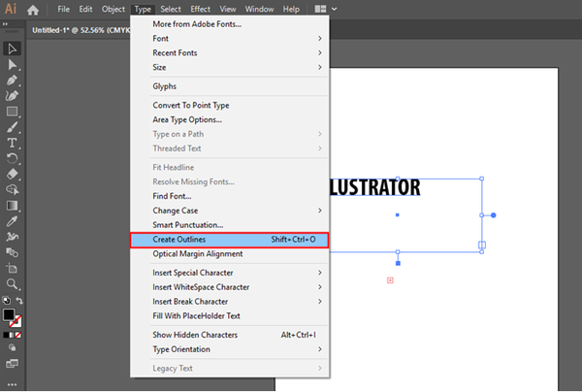The height and width of the screenshot is (392, 582).
Task: Click Change Screen Mode icon
Action: pyautogui.click(x=12, y=364)
